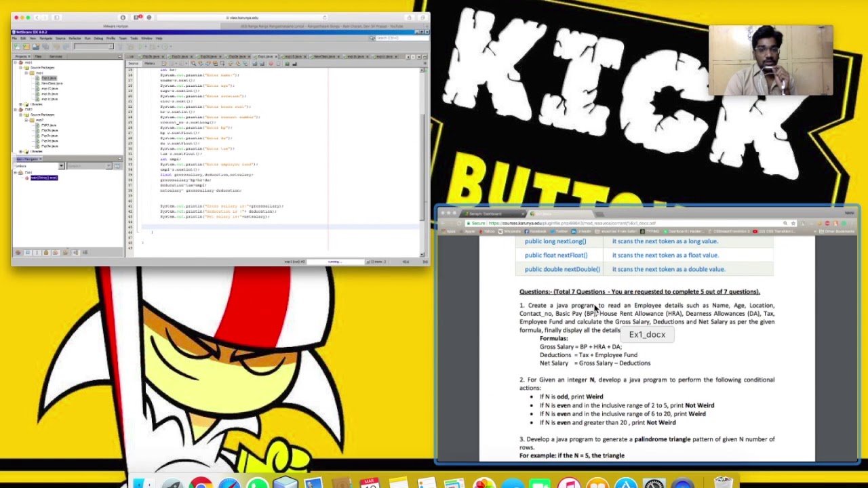
Task: Switch to the Source editor view
Action: (133, 64)
